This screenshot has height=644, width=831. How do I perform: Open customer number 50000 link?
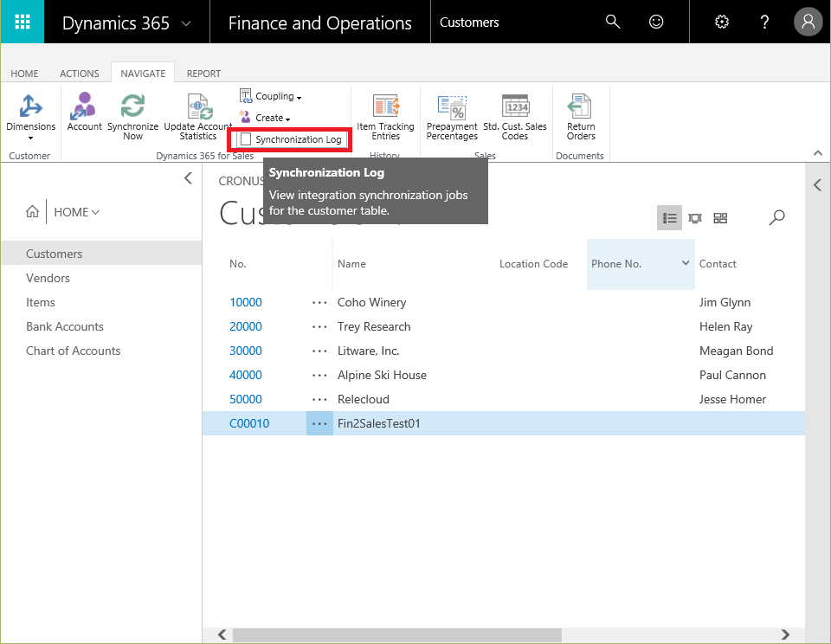click(245, 399)
